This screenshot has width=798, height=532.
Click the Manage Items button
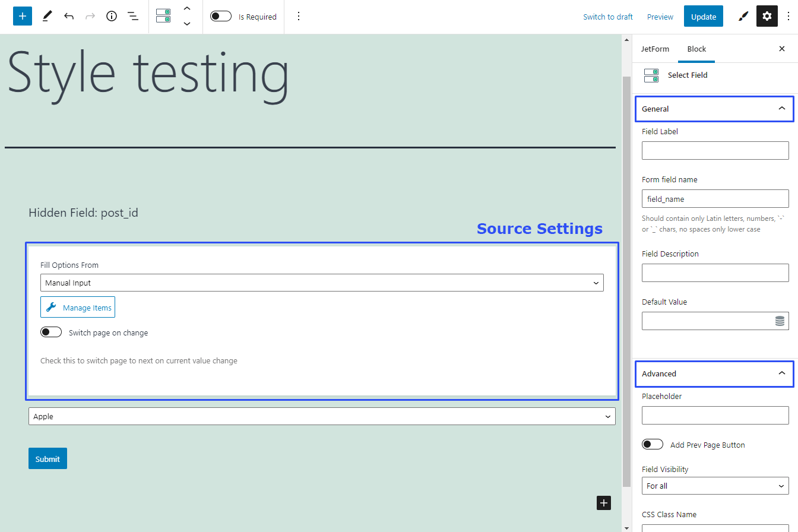pyautogui.click(x=77, y=307)
